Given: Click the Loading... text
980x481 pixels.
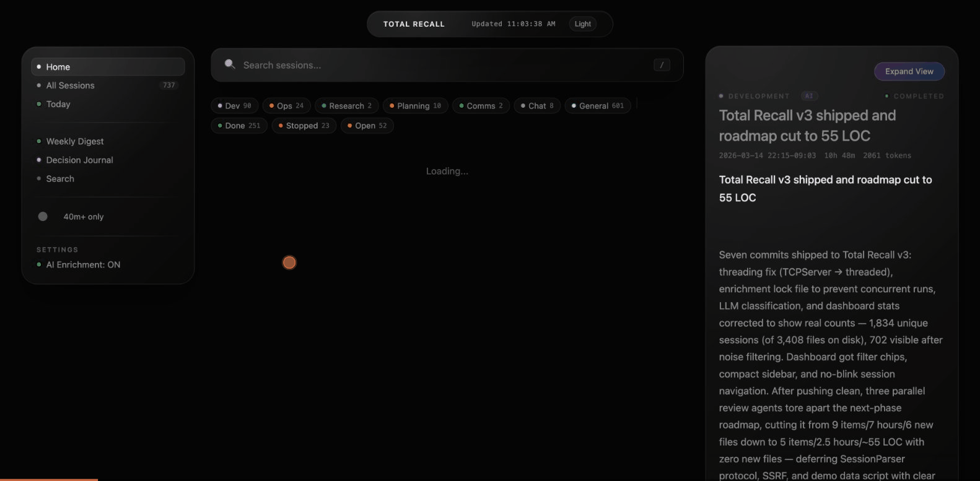Looking at the screenshot, I should coord(447,171).
